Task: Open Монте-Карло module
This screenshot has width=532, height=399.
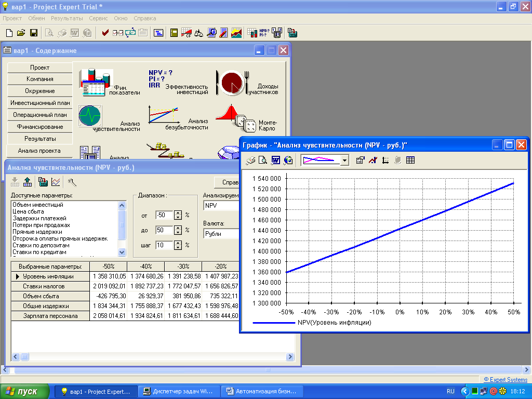Action: pos(247,118)
